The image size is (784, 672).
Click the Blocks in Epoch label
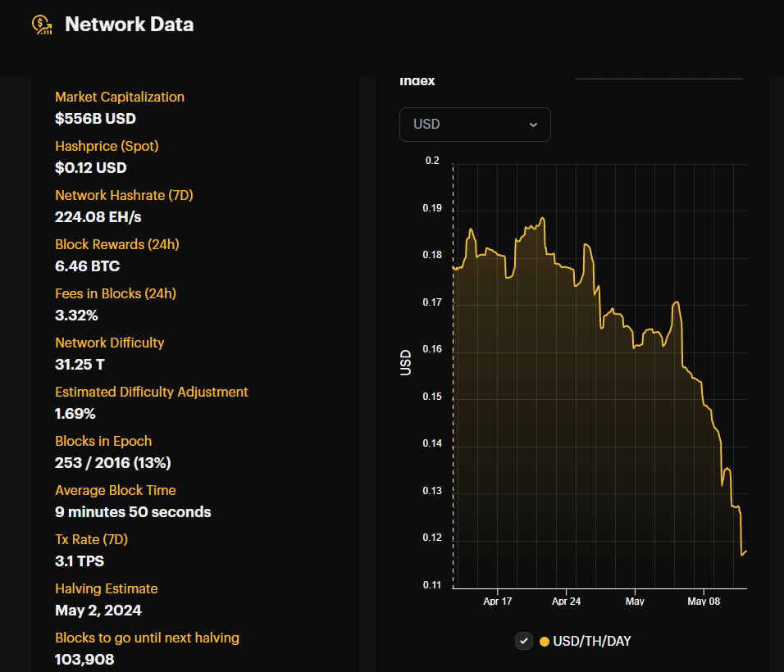(103, 441)
